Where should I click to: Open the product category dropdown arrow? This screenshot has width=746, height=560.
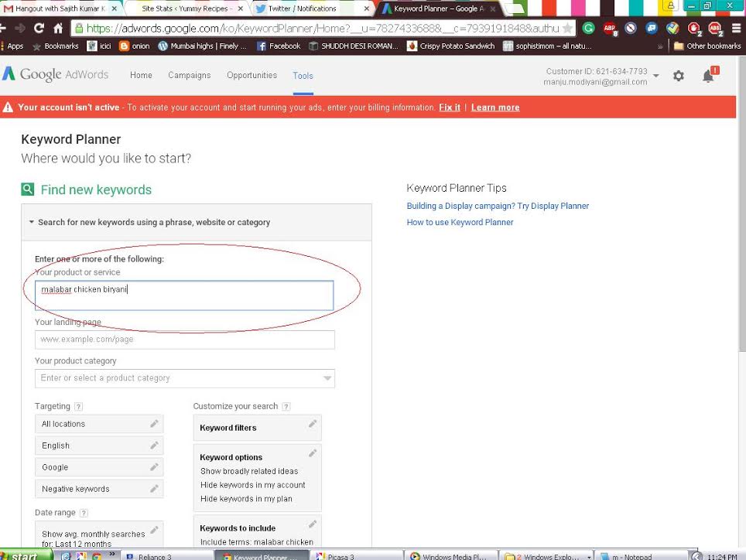point(327,378)
